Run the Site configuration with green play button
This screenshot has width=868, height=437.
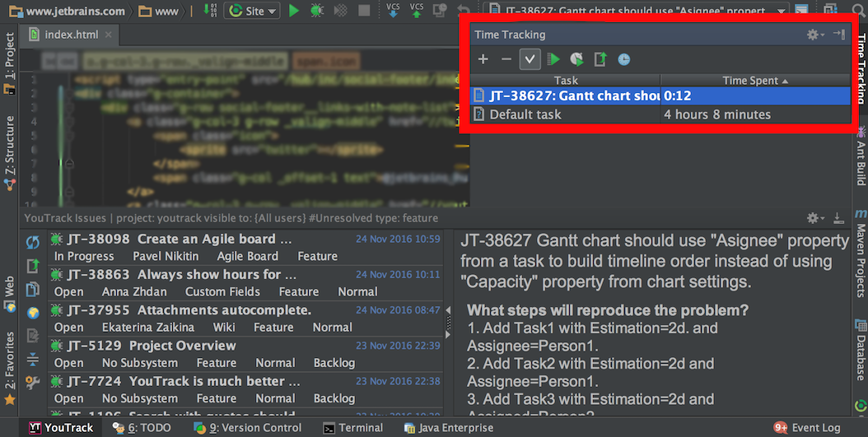point(294,11)
